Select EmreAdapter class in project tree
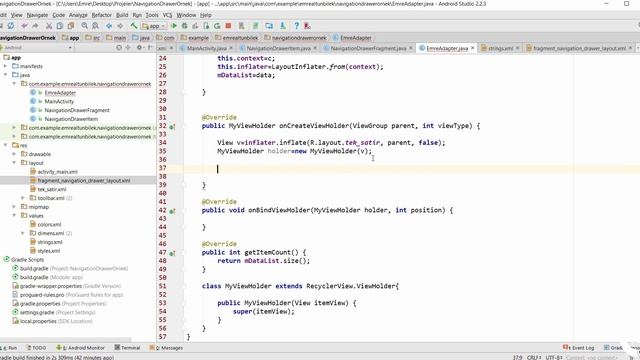Screen dimensions: 640x360 [x=60, y=93]
